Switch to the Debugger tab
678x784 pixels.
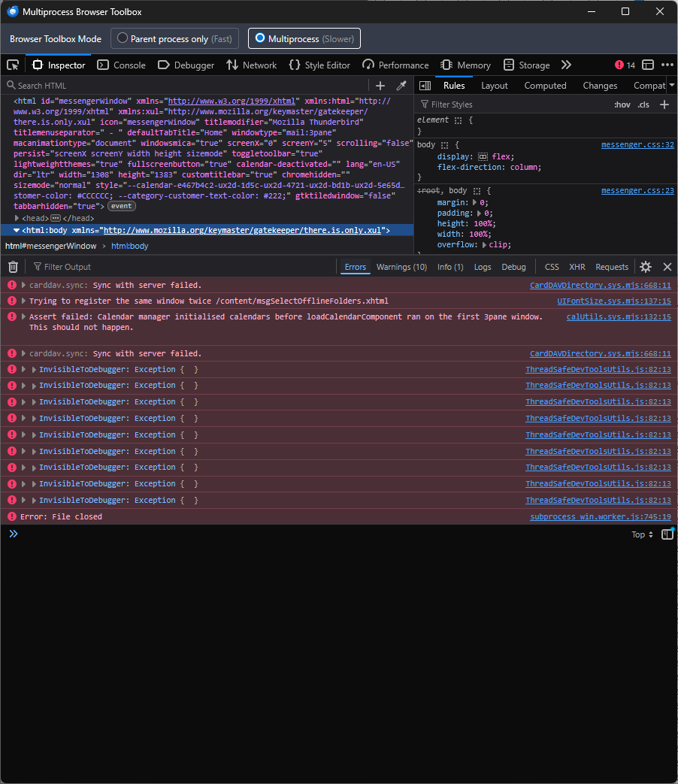point(186,65)
